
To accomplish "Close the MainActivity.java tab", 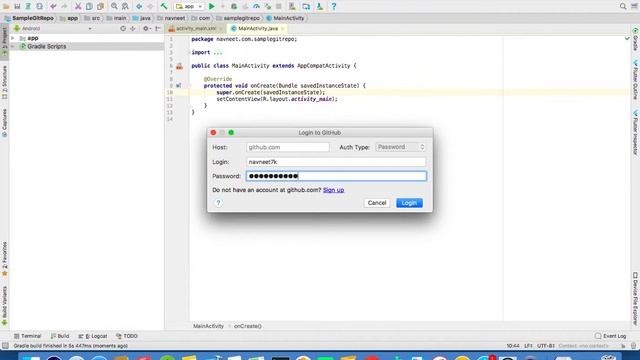I will point(282,29).
